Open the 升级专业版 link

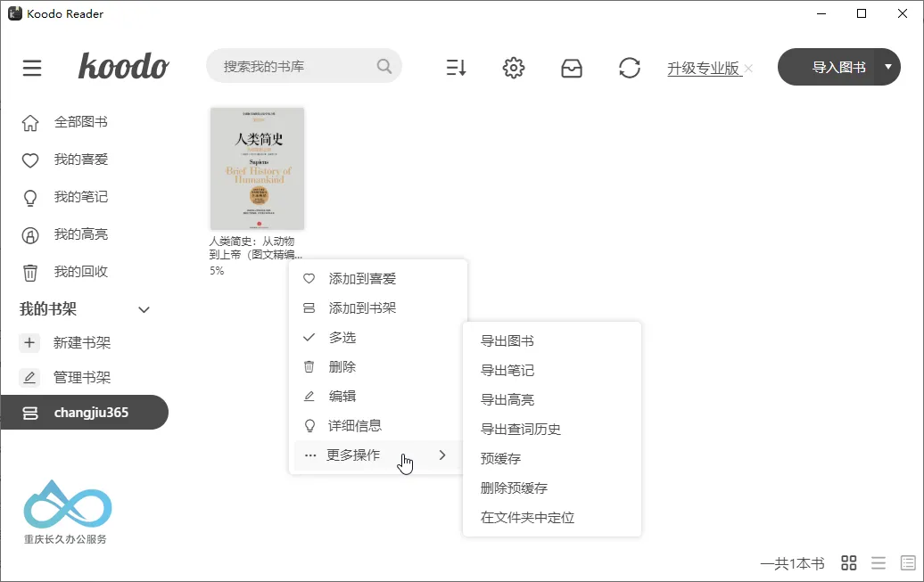704,68
